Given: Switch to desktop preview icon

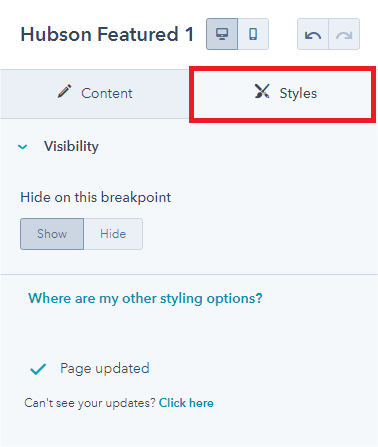Looking at the screenshot, I should click(x=222, y=34).
